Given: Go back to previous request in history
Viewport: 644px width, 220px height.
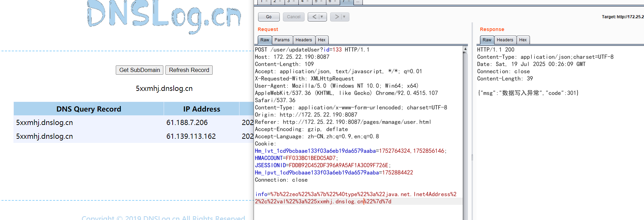Looking at the screenshot, I should pos(314,17).
